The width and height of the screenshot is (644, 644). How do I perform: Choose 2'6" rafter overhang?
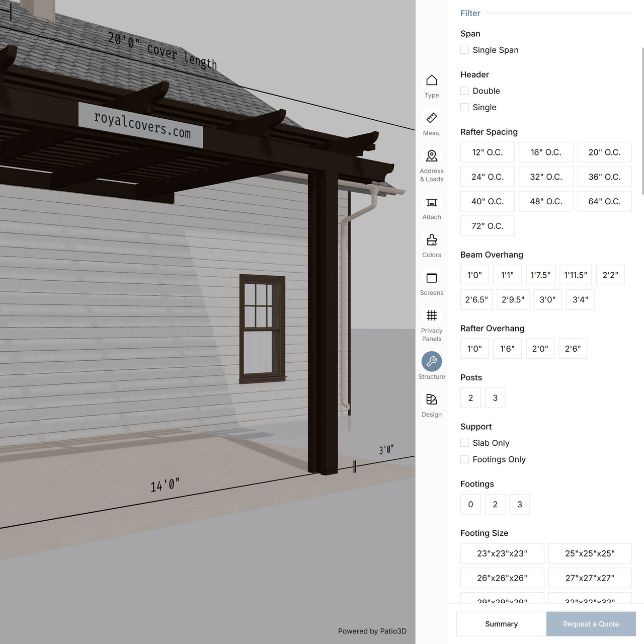click(573, 349)
